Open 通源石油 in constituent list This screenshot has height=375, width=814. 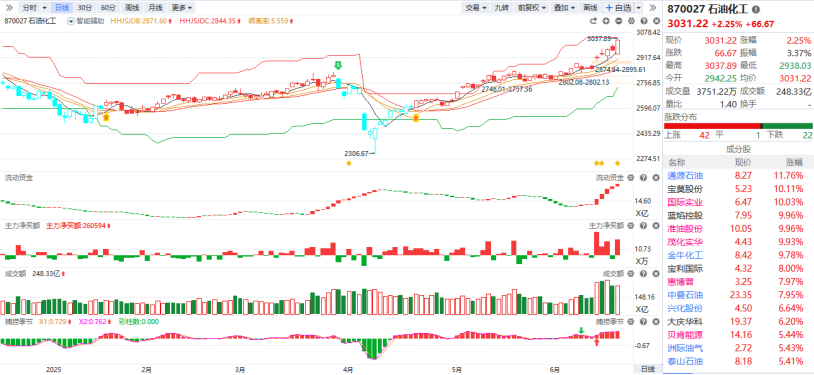(685, 176)
